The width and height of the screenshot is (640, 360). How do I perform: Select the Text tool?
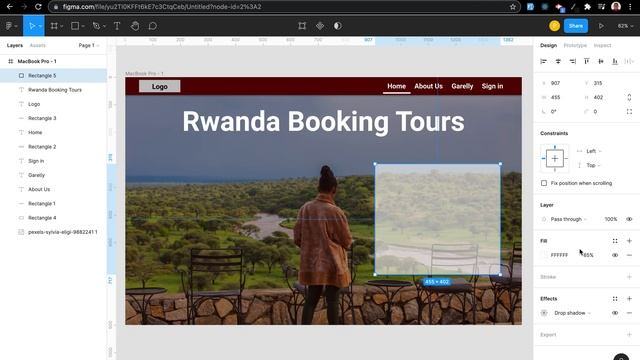117,26
